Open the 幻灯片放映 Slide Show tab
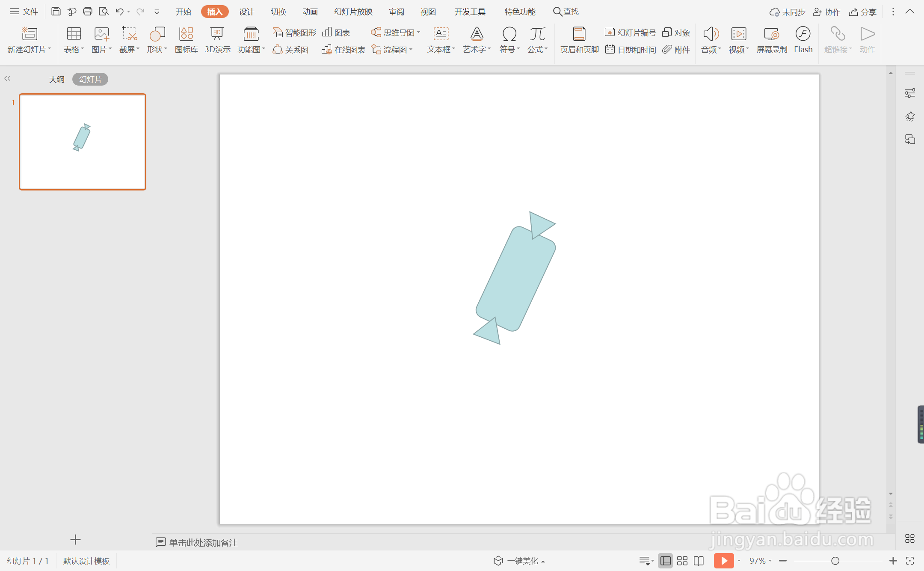The image size is (924, 571). (x=353, y=12)
